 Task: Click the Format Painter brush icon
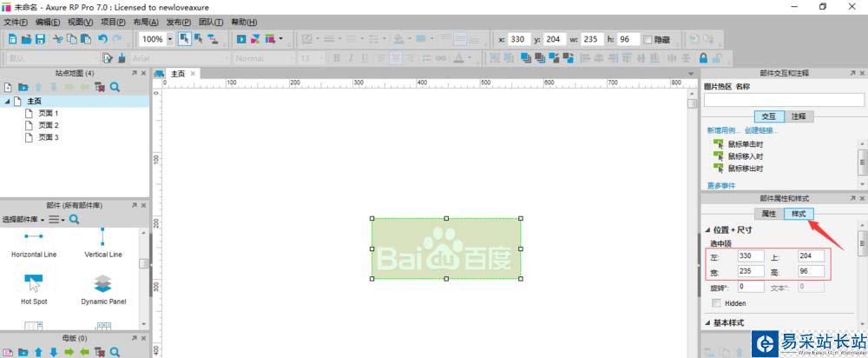[122, 57]
